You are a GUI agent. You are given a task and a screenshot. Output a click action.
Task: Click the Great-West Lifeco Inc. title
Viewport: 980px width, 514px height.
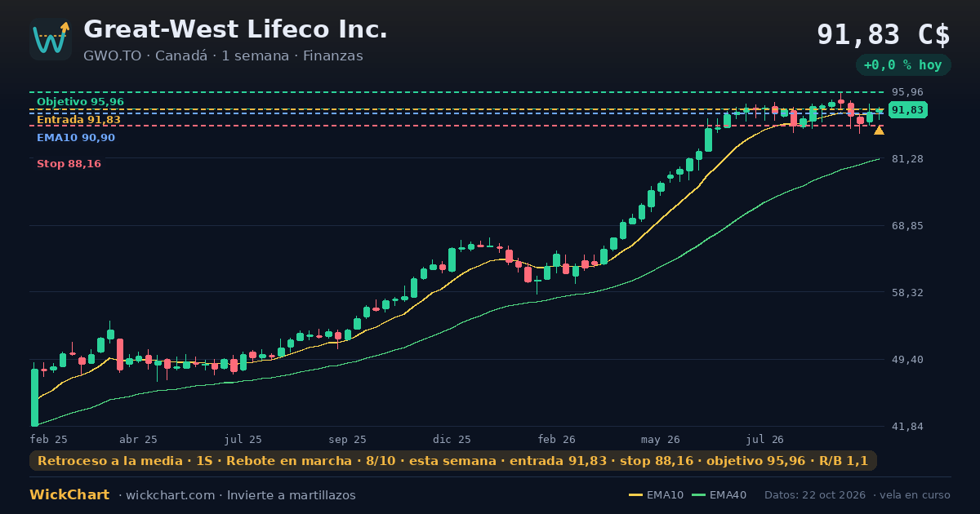(x=235, y=29)
